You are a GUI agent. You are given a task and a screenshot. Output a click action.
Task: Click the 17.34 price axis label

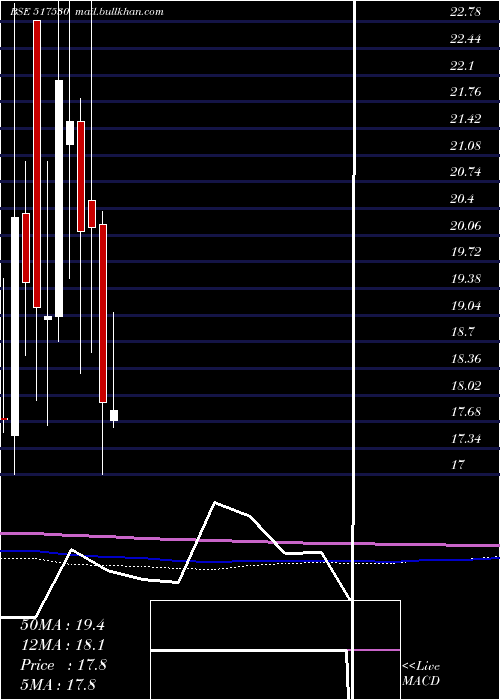466,438
